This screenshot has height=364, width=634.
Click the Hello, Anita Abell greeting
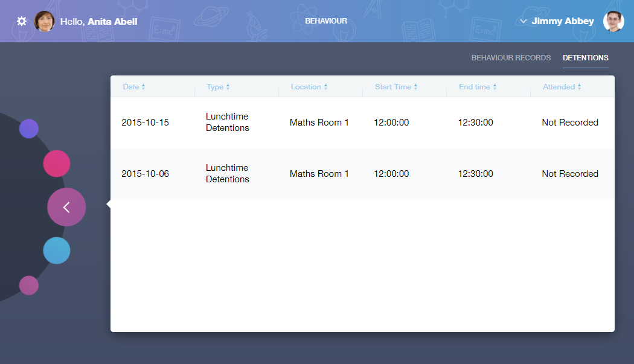tap(98, 22)
